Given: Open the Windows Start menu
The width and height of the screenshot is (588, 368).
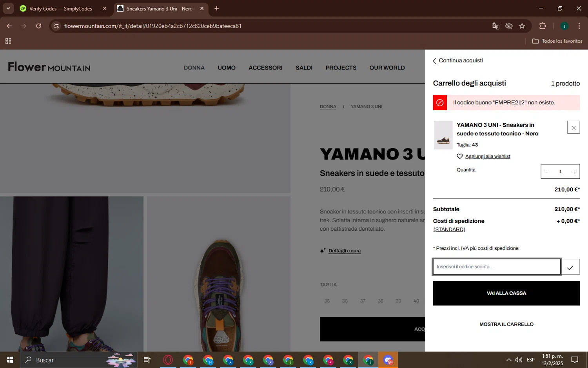Looking at the screenshot, I should point(10,360).
